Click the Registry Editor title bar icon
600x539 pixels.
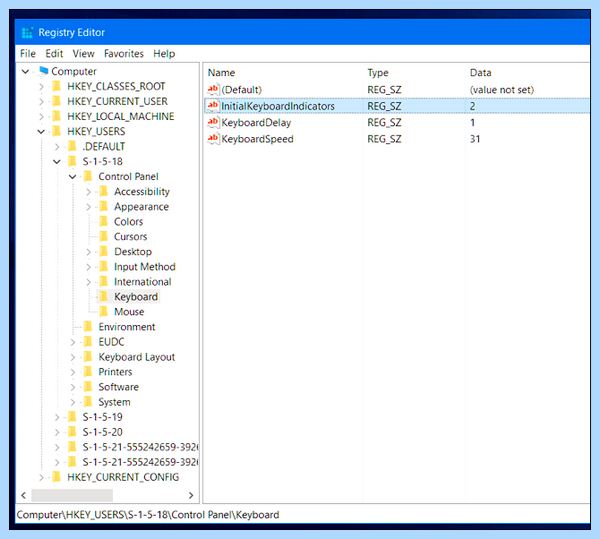27,33
